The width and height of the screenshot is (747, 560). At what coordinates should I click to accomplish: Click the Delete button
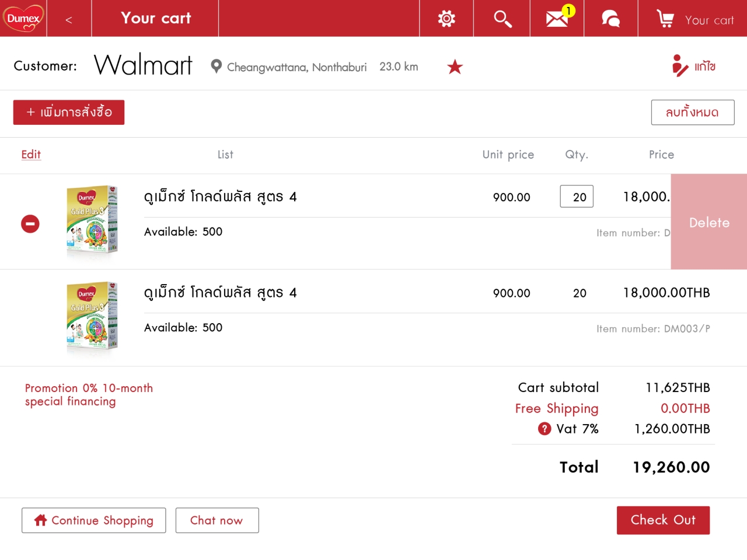[x=709, y=222]
